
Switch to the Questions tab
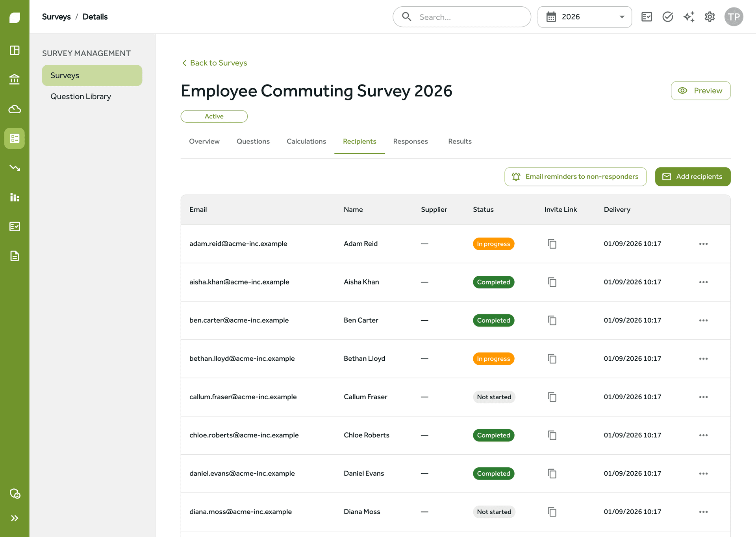253,141
